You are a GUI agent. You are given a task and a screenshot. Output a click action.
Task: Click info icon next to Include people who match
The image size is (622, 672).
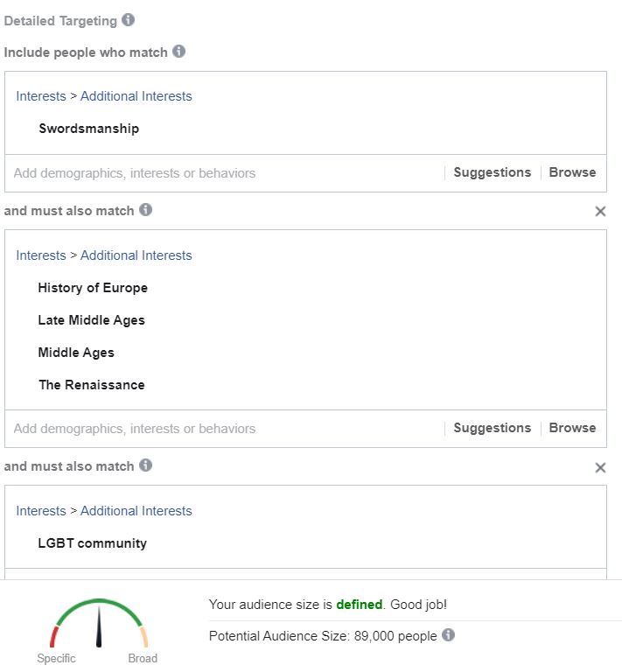click(x=178, y=52)
